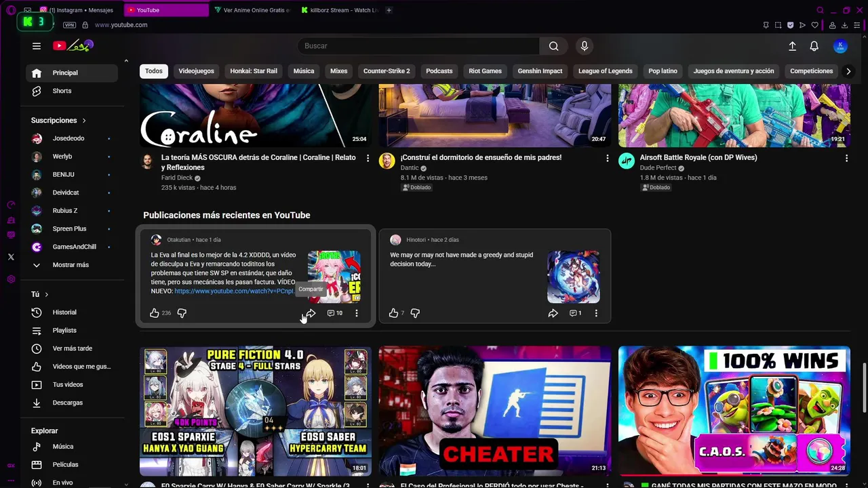Dislike the Hinotori post
Viewport: 868px width, 488px height.
[415, 313]
